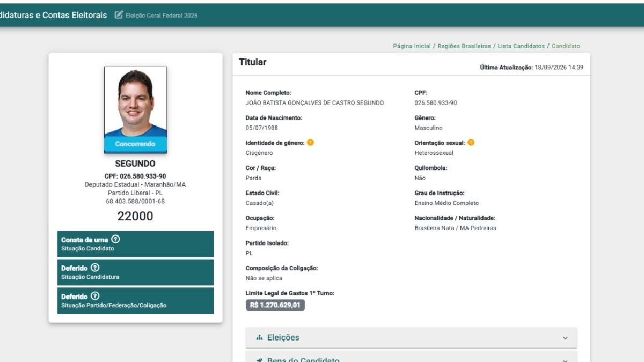
Task: Click the SEGUNDO candidate name heading
Action: pos(135,164)
